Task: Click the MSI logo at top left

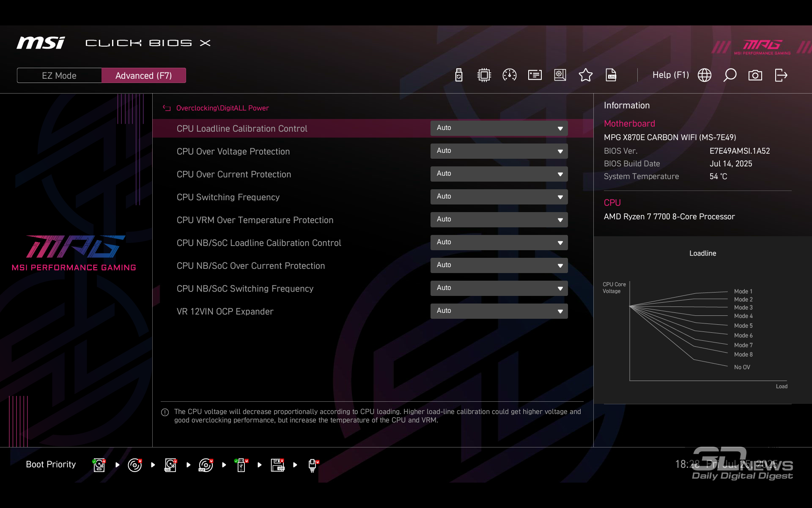Action: pyautogui.click(x=41, y=43)
